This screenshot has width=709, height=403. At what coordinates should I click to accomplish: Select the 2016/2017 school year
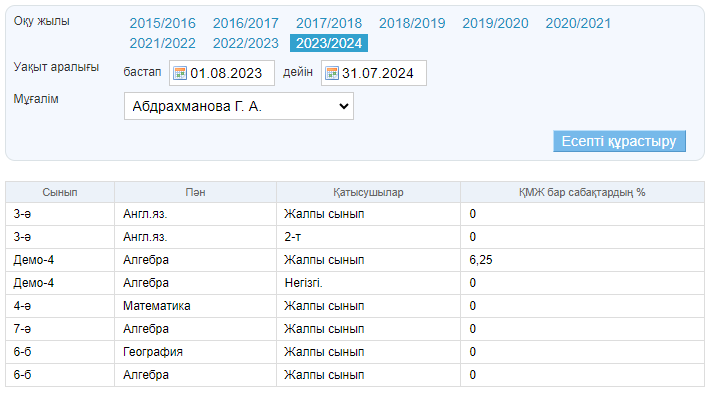[246, 23]
